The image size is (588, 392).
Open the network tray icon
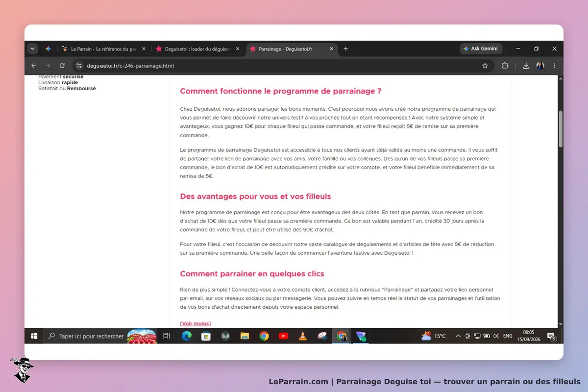(477, 336)
